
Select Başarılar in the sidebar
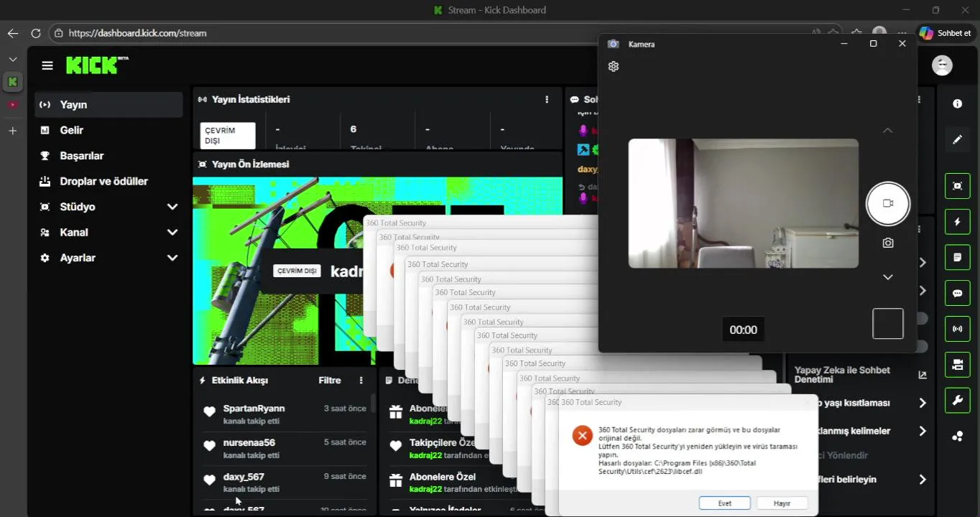[x=108, y=156]
